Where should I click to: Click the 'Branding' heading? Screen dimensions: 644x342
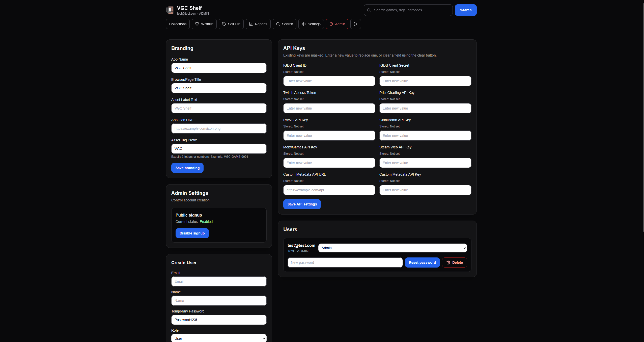182,48
